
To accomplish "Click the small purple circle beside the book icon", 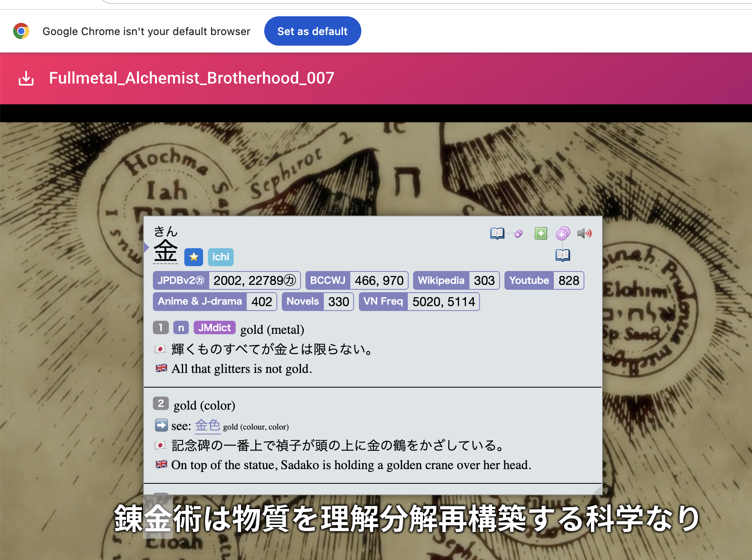I will point(518,234).
